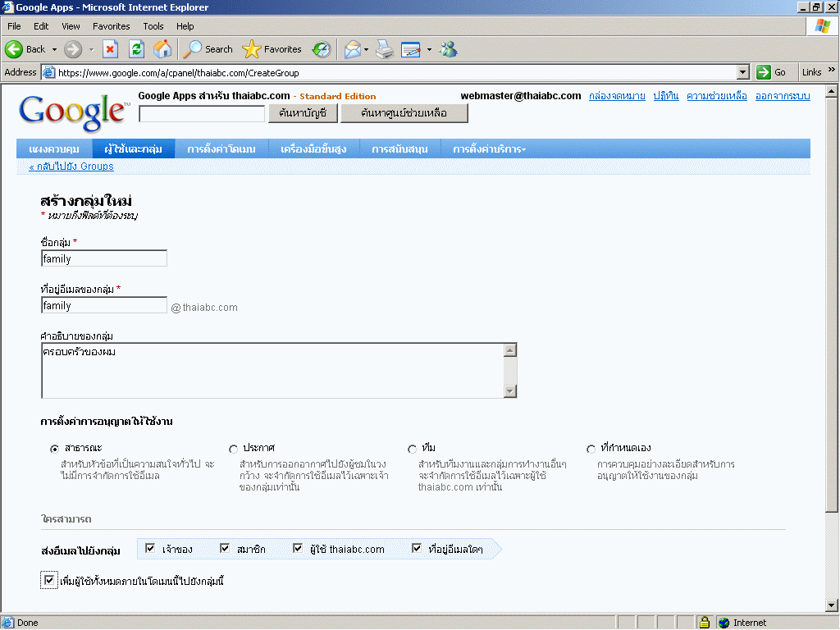
Task: Uncheck the สมาชิก checkbox
Action: (x=225, y=549)
